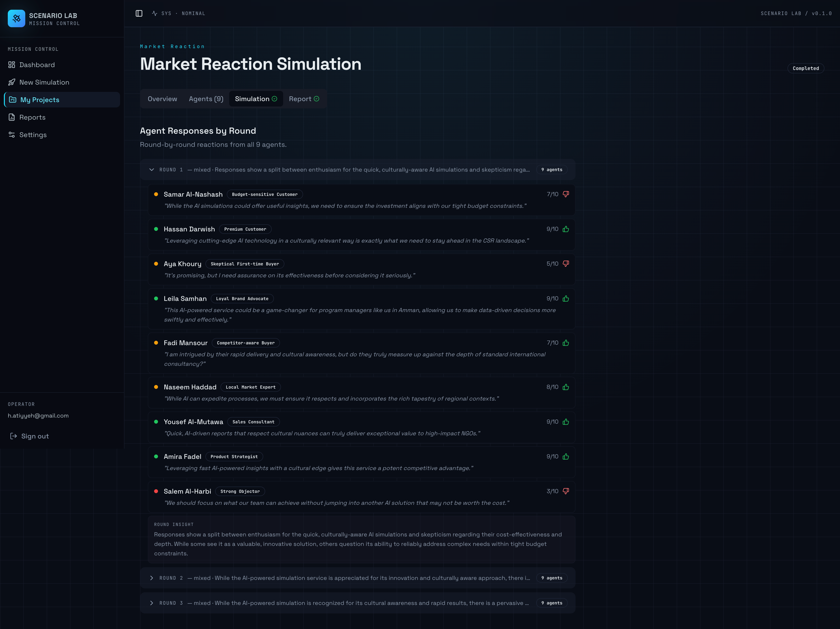Click the Report tab checkmark icon
This screenshot has width=840, height=629.
click(316, 99)
